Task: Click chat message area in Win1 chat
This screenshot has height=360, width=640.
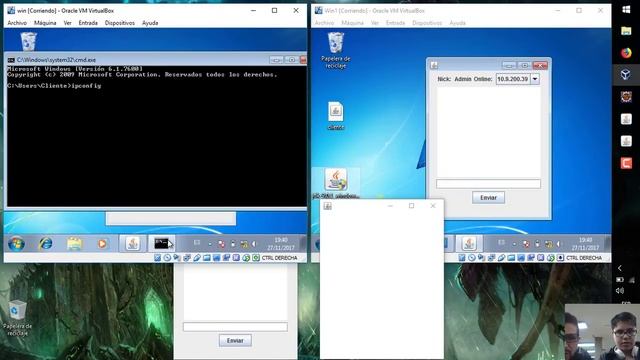Action: [489, 132]
